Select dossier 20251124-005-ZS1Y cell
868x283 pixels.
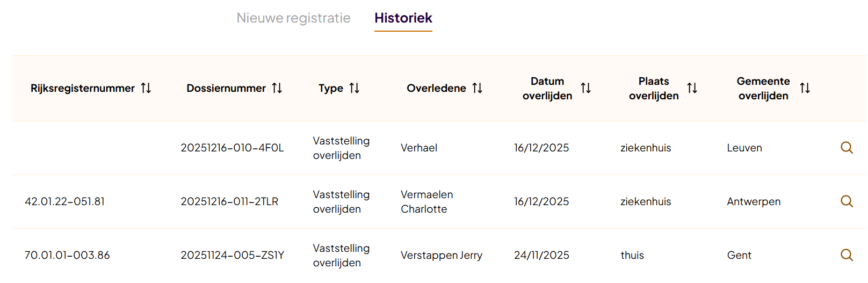coord(233,255)
